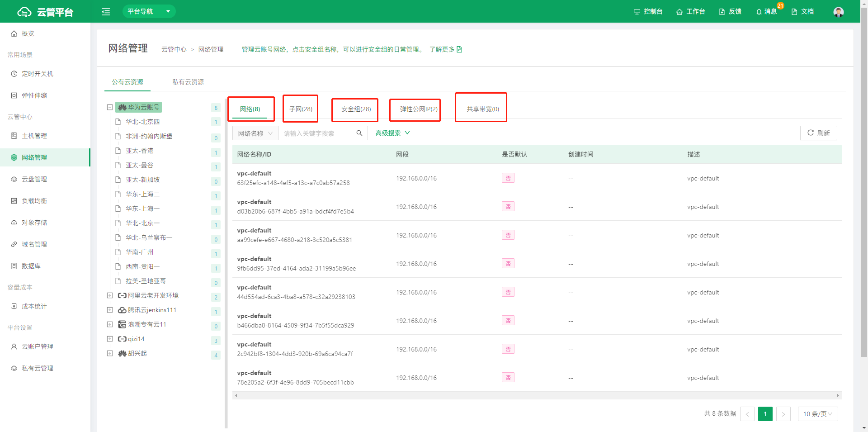Select 华北-北京一 region in the tree
This screenshot has width=868, height=432.
tap(142, 223)
